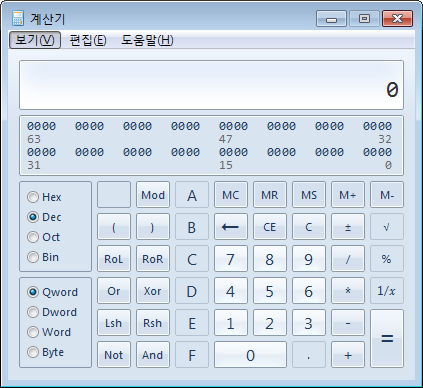Toggle the highest bit group above label 63
423x388 pixels.
(x=41, y=126)
